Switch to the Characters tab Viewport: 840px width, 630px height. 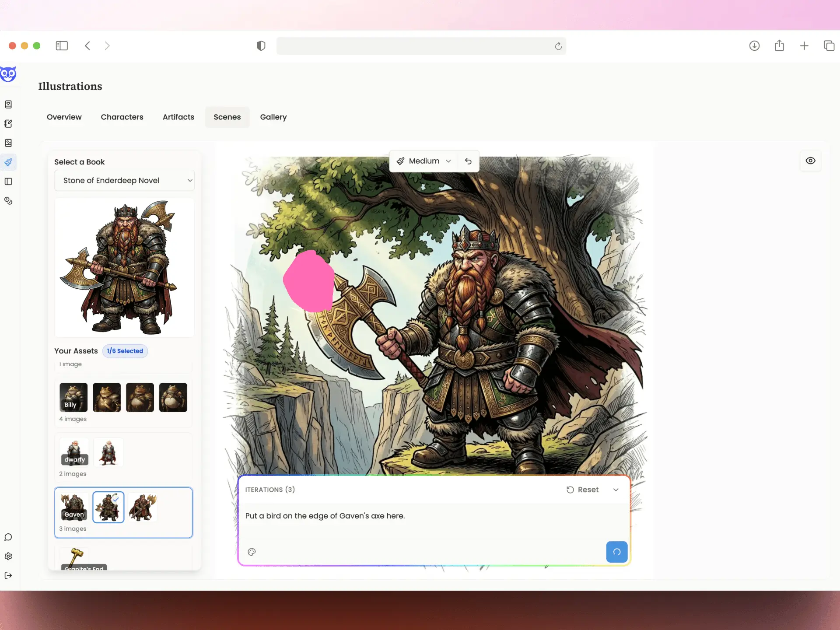122,117
